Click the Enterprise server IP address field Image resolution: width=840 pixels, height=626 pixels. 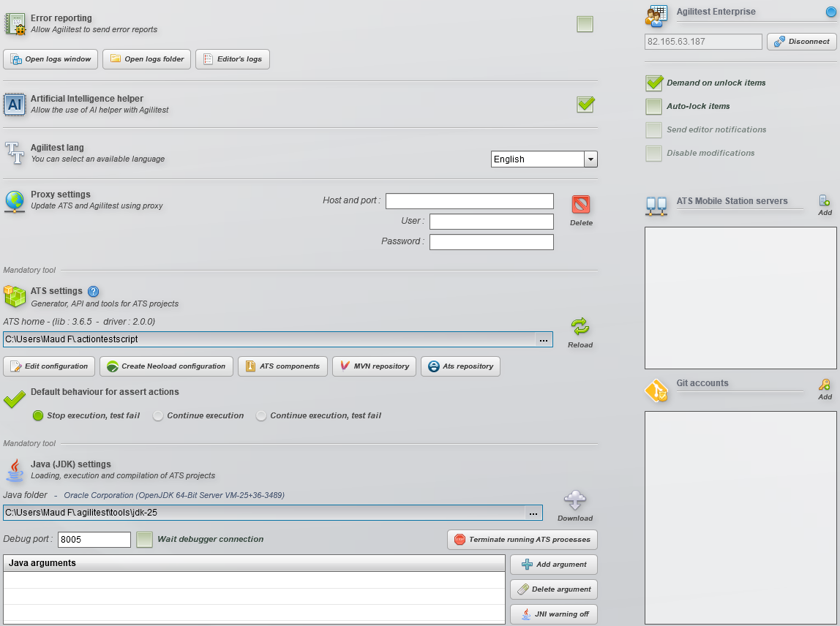point(703,42)
